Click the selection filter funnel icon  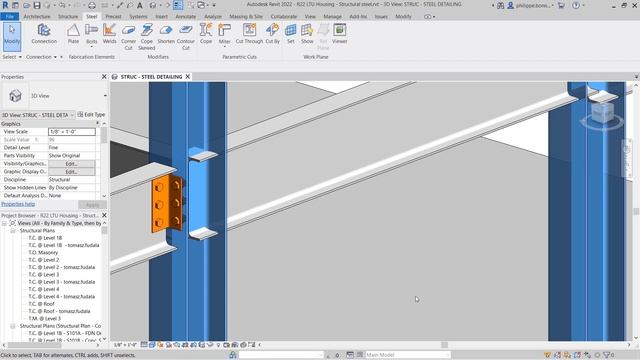click(607, 355)
